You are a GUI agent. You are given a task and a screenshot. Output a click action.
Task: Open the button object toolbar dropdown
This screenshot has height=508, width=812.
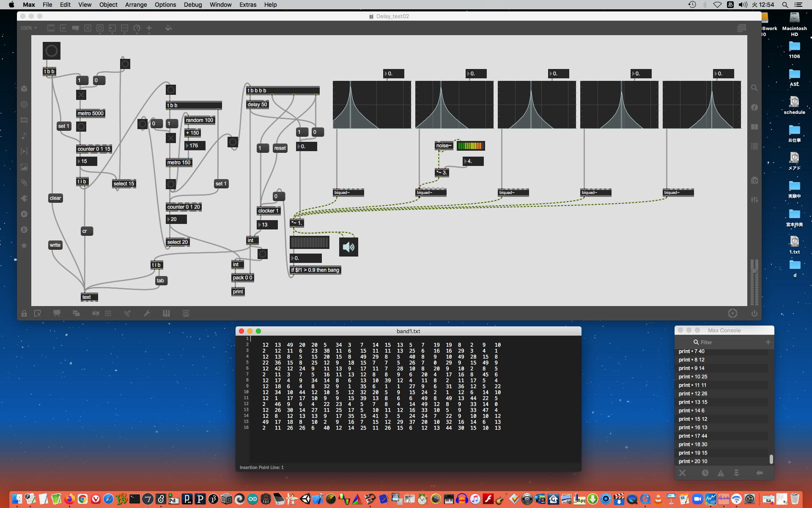point(100,28)
